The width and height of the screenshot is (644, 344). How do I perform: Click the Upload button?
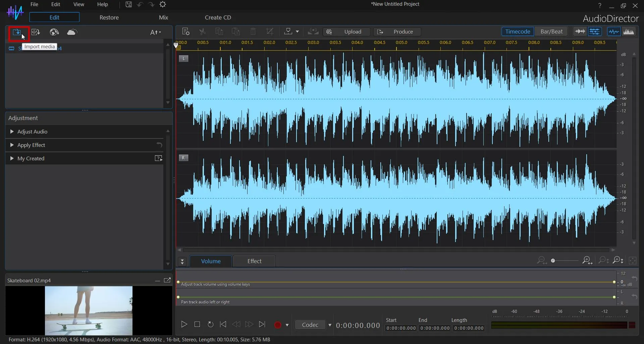click(353, 32)
